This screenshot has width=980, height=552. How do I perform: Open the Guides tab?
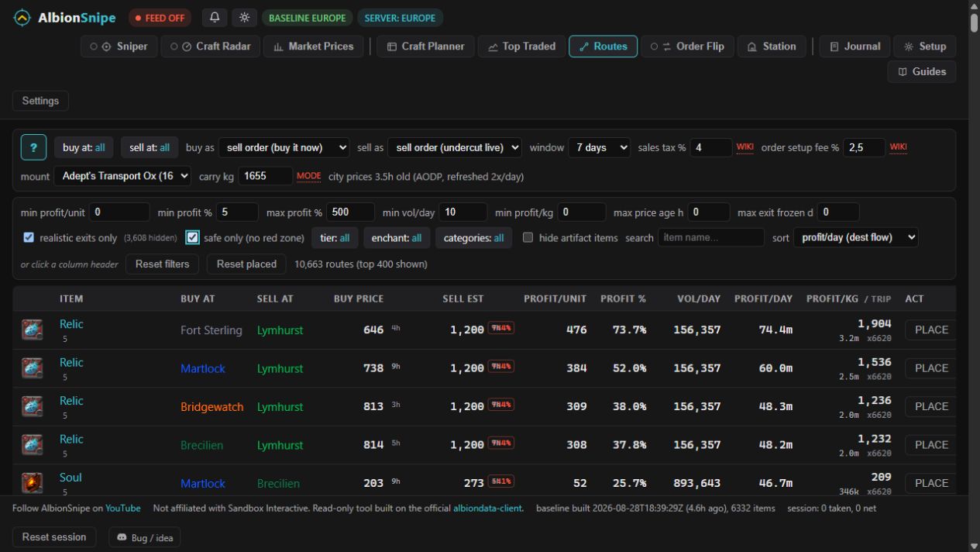922,71
